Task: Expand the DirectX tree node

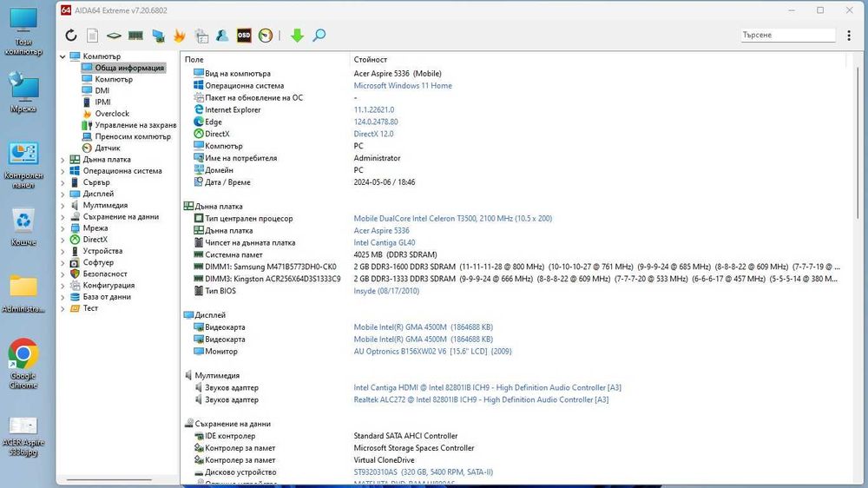Action: tap(62, 240)
